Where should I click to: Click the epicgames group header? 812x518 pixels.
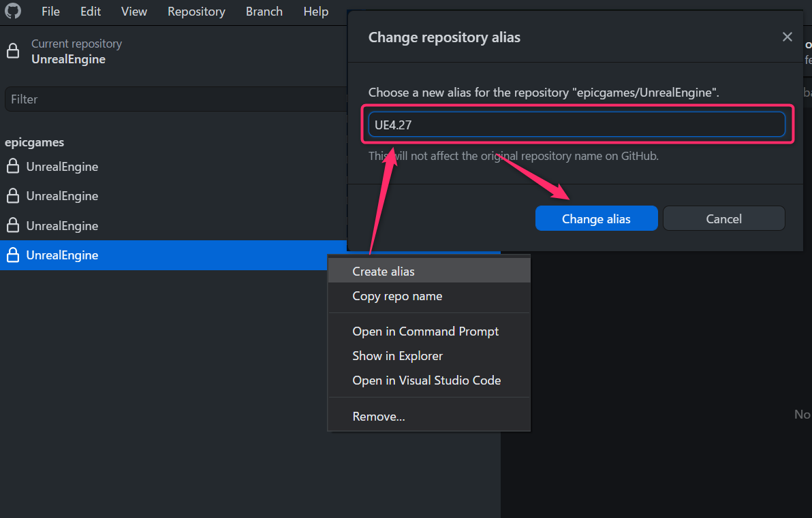click(35, 142)
